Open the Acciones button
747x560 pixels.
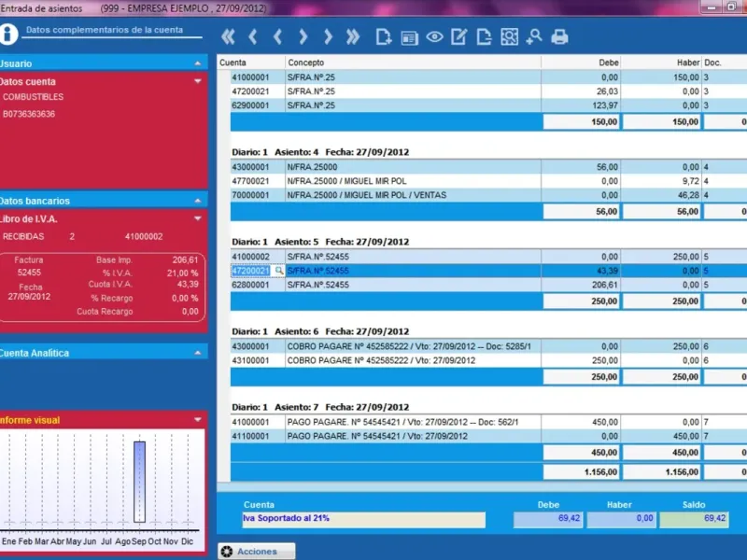[x=256, y=551]
